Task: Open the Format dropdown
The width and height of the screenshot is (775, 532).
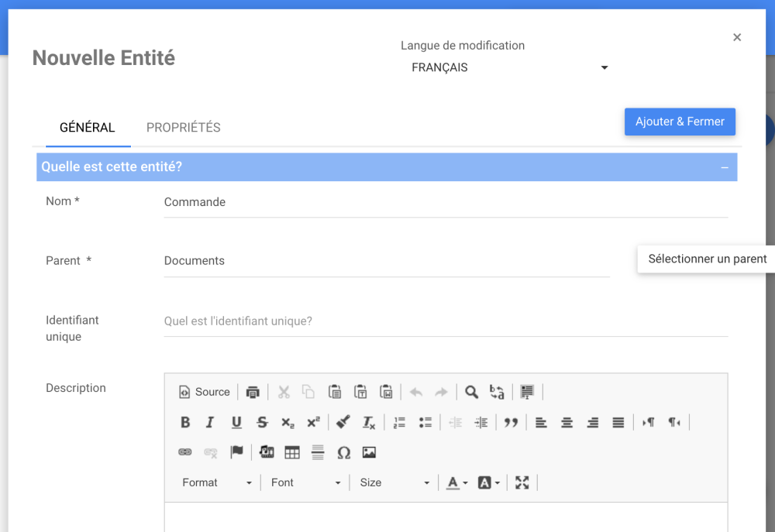Action: pos(217,482)
